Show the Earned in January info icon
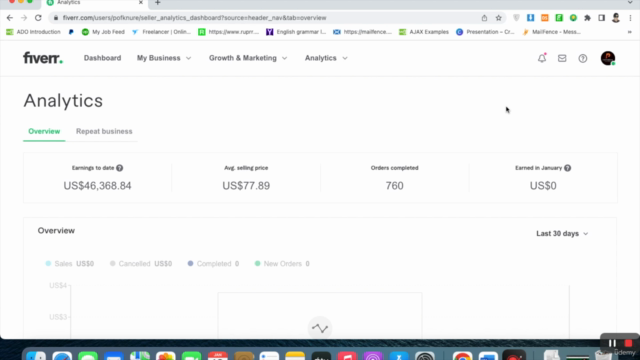This screenshot has width=640, height=360. [567, 168]
